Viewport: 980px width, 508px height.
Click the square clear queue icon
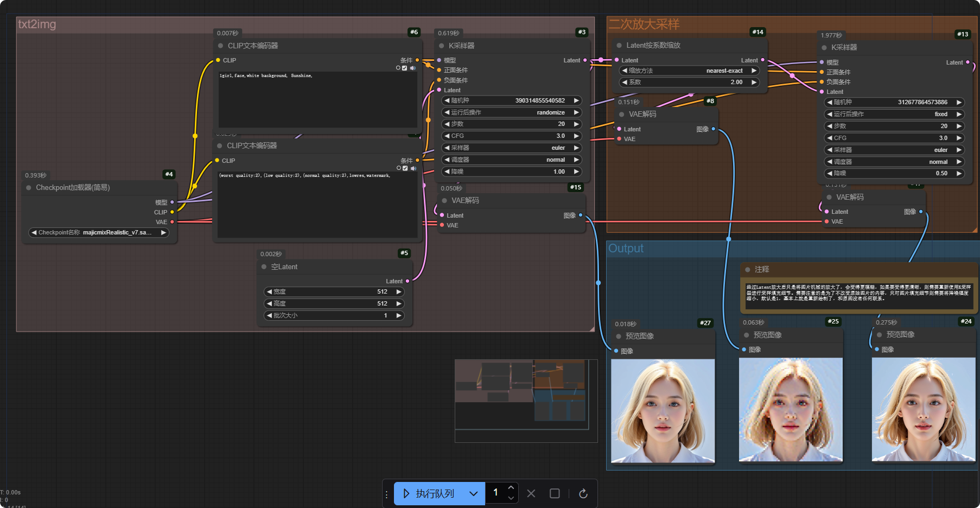coord(555,493)
